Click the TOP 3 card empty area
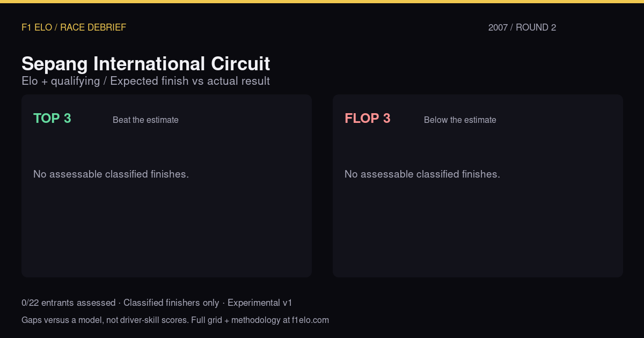644x338 pixels. pyautogui.click(x=166, y=231)
